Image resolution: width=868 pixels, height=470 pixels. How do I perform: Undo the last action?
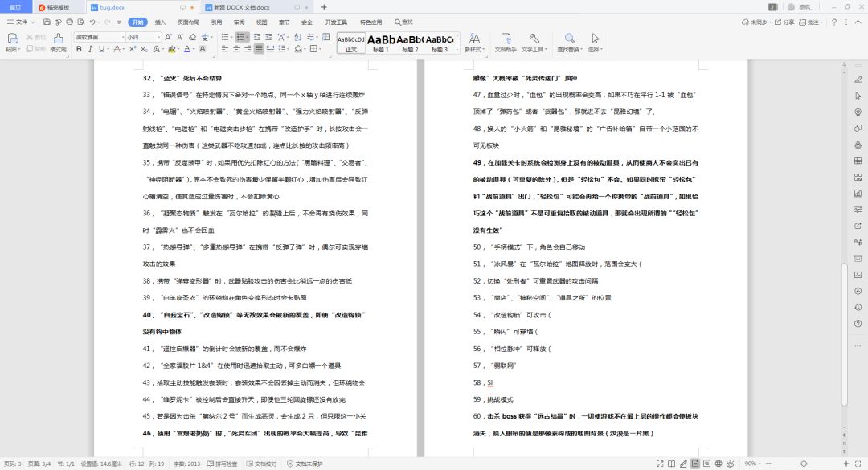(92, 22)
